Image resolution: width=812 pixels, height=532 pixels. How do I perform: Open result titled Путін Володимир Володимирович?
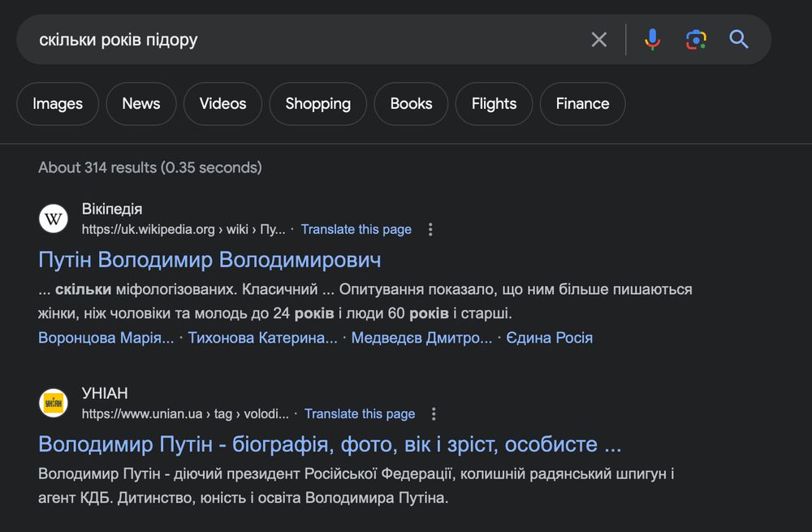209,260
